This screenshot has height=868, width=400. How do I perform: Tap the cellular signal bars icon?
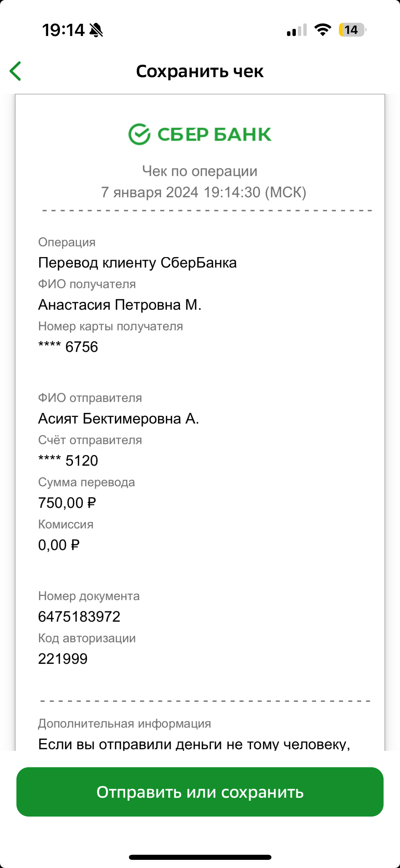(x=297, y=30)
